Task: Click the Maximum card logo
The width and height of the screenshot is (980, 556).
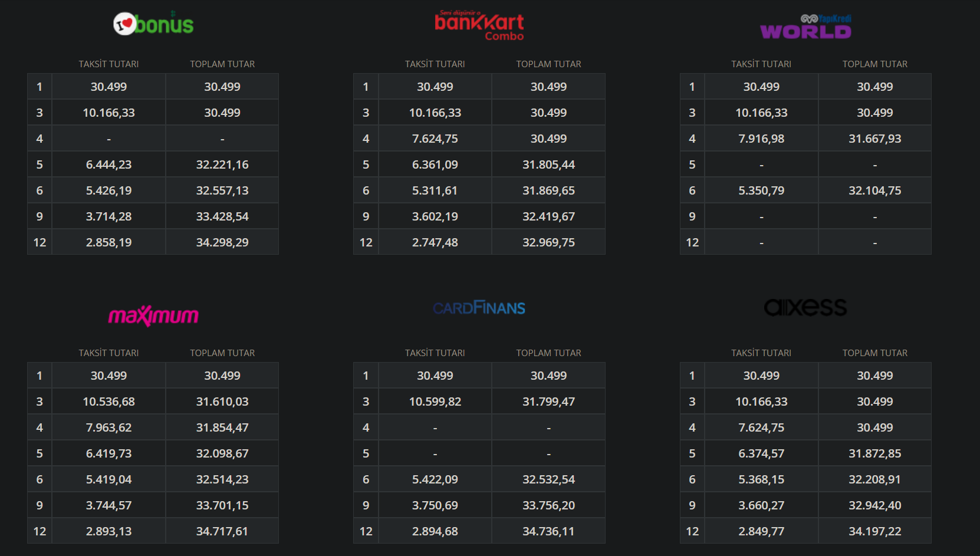Action: click(153, 316)
